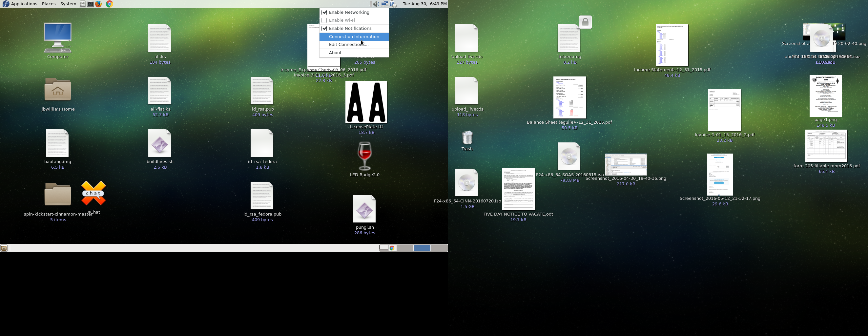The height and width of the screenshot is (336, 868).
Task: Open the Trash desktop icon
Action: point(467,137)
